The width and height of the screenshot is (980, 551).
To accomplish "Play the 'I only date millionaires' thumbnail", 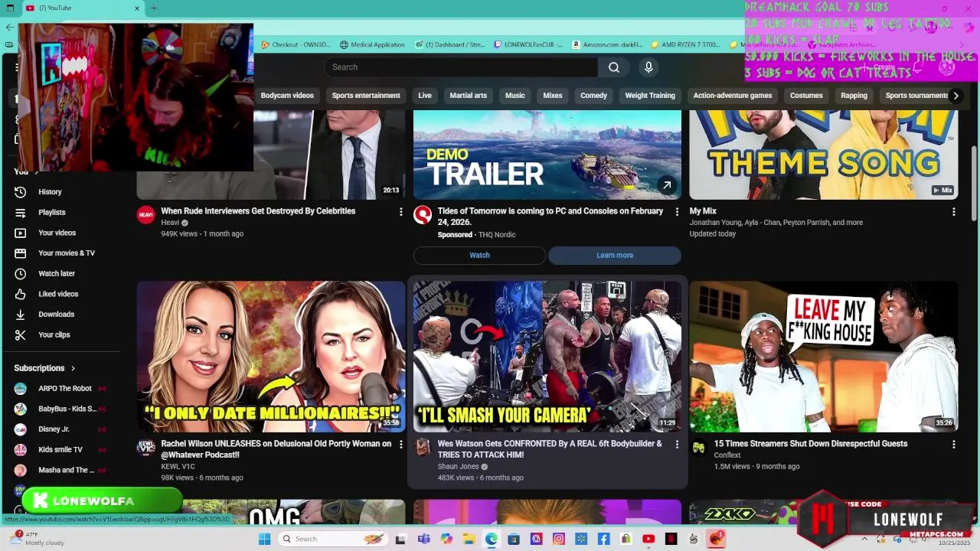I will [x=271, y=357].
